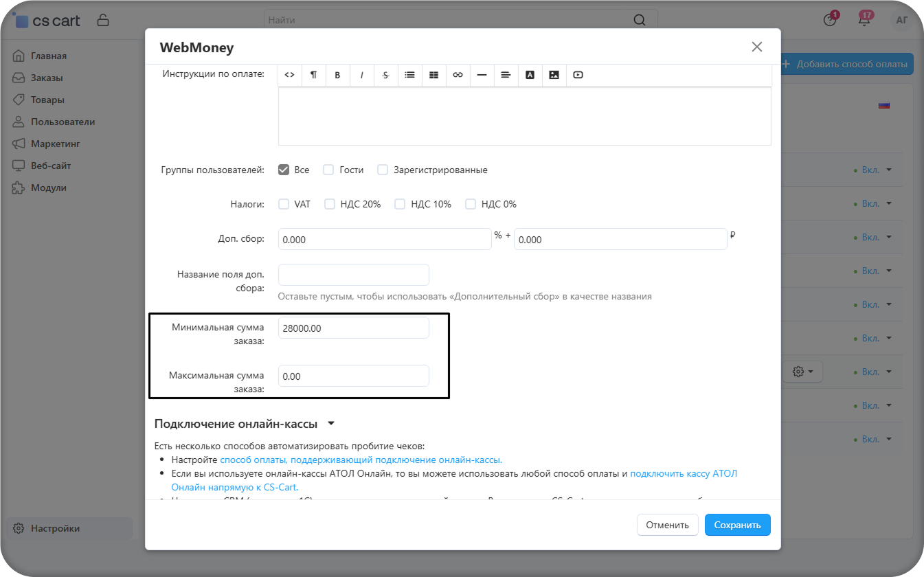Insert a list via editor toolbar
The image size is (924, 577).
409,75
